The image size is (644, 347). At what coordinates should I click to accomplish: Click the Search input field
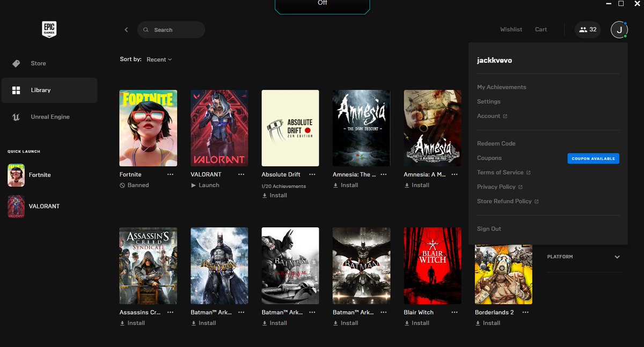tap(171, 30)
